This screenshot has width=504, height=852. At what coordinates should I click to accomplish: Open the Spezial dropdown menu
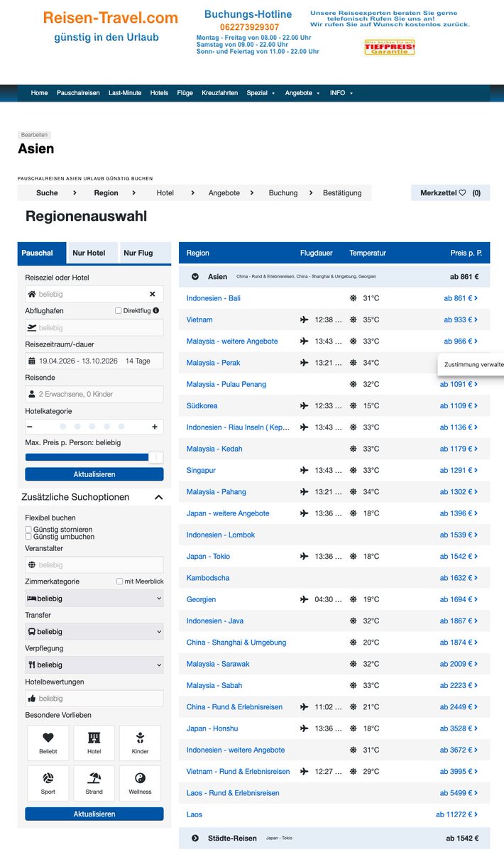[261, 93]
